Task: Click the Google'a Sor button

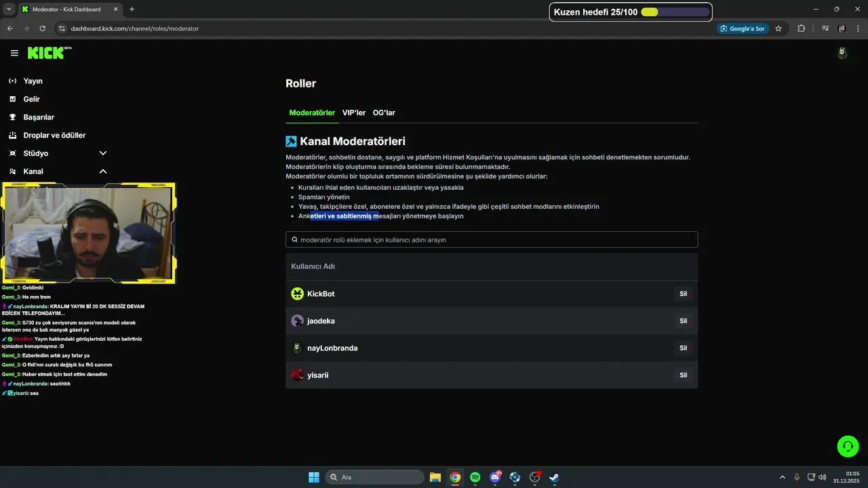Action: 743,28
